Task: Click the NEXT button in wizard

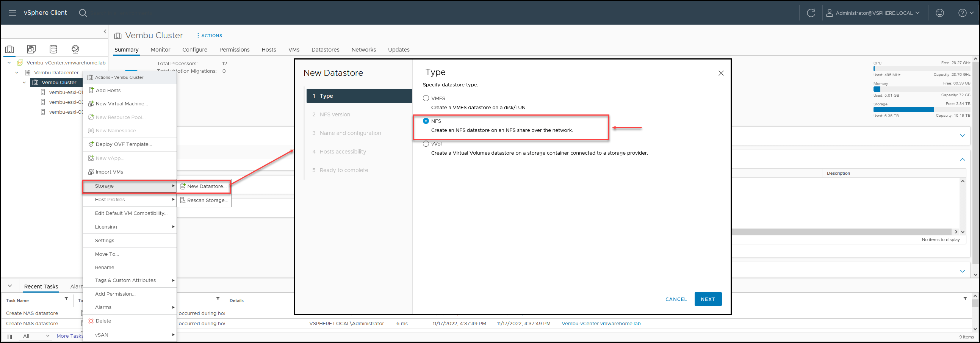Action: (708, 299)
